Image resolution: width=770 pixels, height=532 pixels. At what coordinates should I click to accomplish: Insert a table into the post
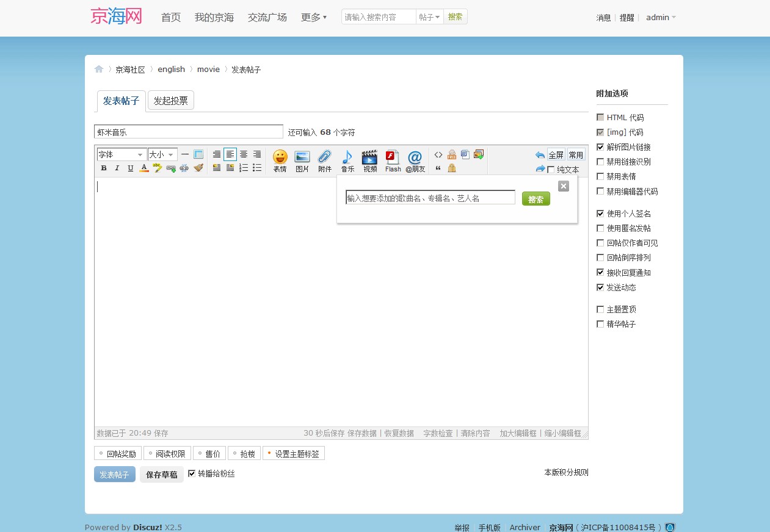(198, 154)
